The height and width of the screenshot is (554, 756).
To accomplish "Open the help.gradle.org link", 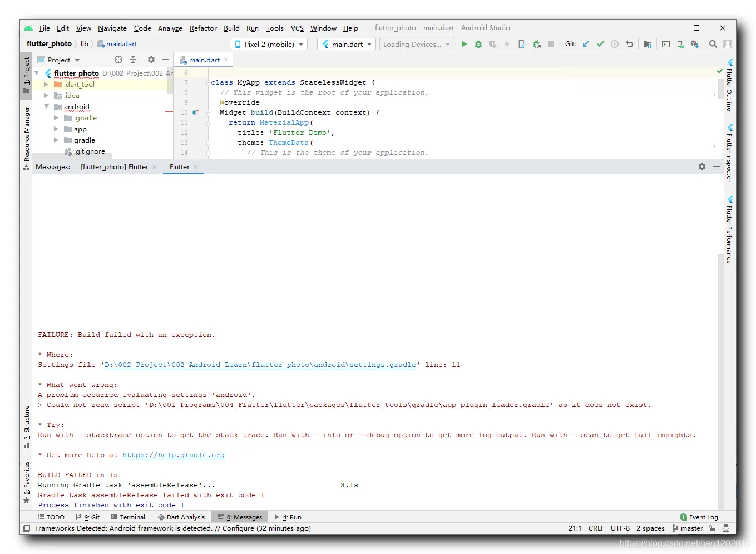I will (x=174, y=455).
